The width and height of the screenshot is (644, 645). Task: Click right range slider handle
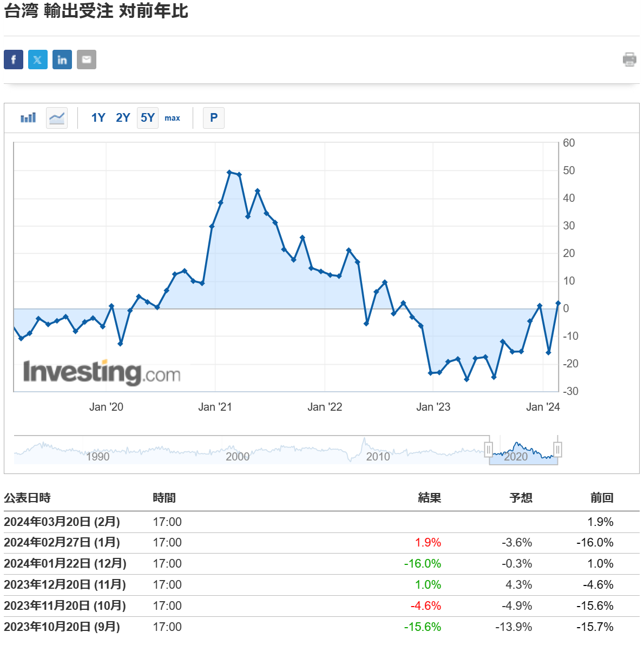[x=557, y=449]
